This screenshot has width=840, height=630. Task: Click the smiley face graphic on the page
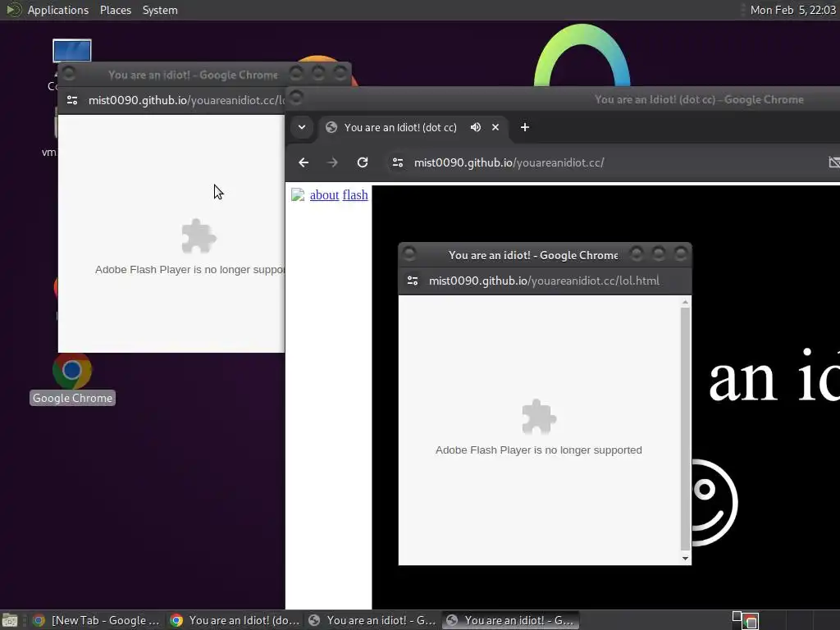point(714,503)
